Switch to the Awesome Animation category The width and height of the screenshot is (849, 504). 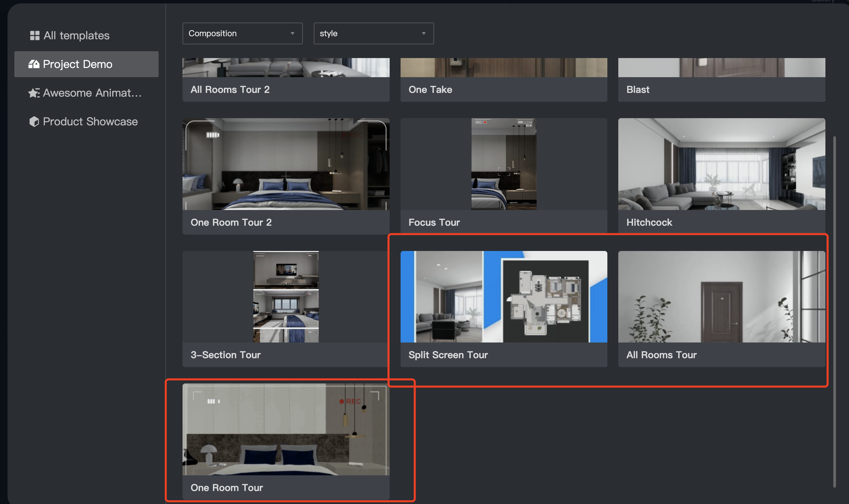coord(92,93)
